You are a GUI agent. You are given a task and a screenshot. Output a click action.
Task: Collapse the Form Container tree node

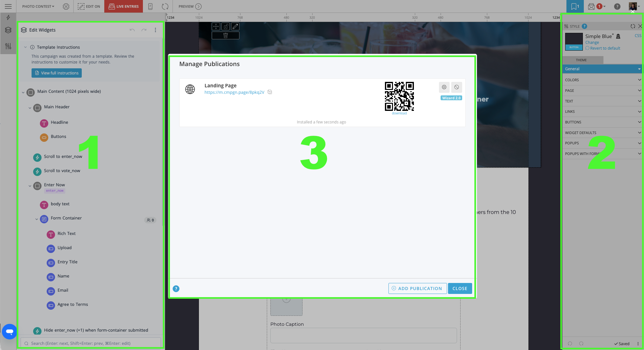click(37, 219)
